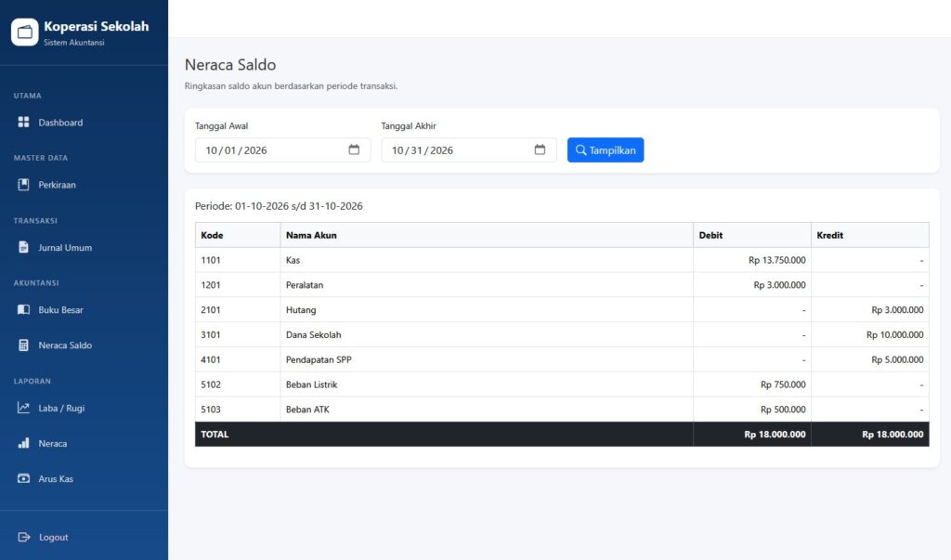Viewport: 951px width, 560px height.
Task: Click the Buku Besar open-book icon
Action: (x=23, y=309)
